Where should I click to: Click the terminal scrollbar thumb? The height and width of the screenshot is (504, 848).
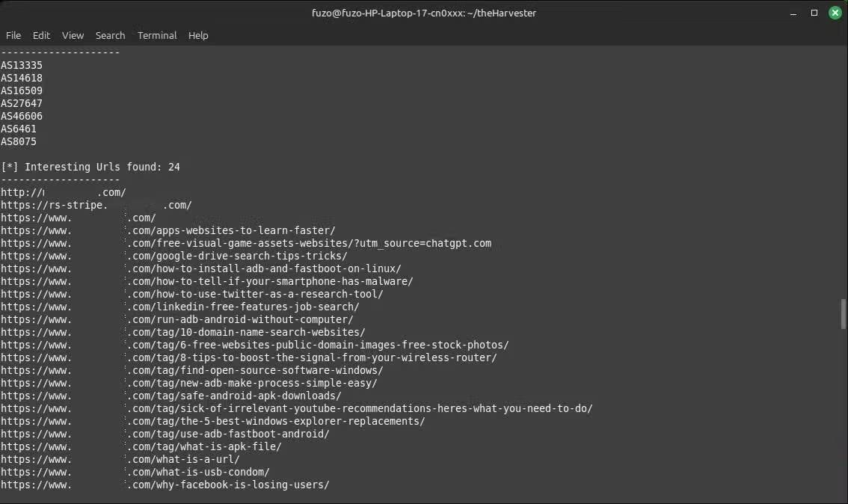tap(844, 314)
